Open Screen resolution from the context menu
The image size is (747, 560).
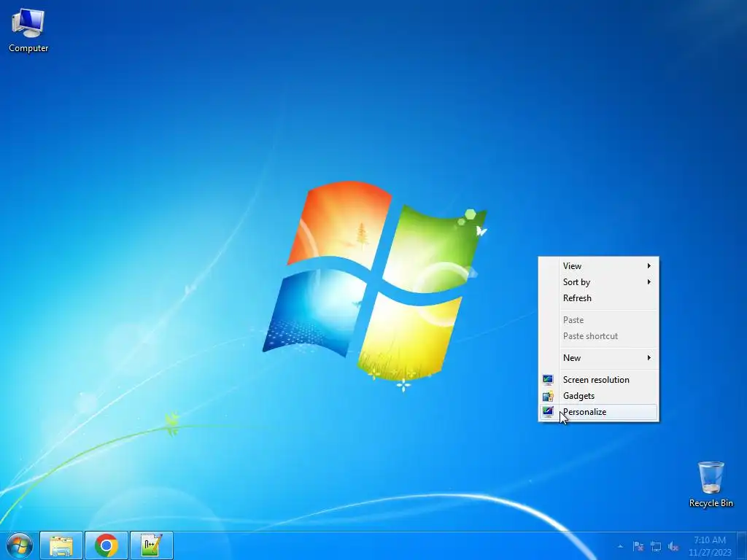tap(598, 379)
